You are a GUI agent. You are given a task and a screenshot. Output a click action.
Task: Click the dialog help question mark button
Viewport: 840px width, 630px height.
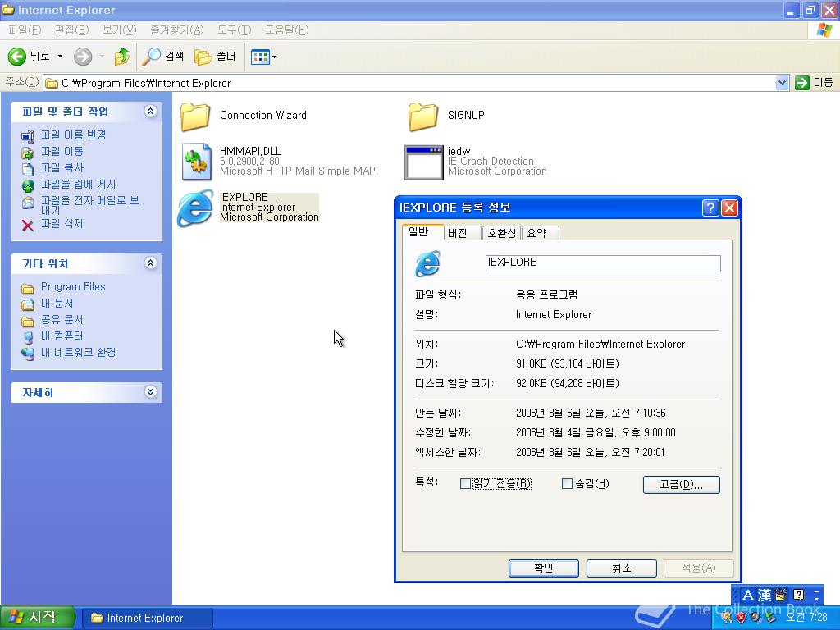[710, 208]
